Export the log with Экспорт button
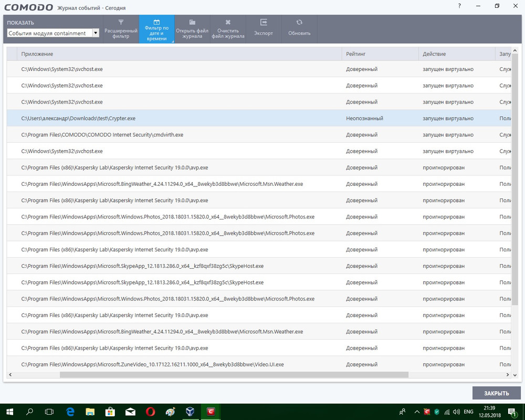 (x=264, y=29)
